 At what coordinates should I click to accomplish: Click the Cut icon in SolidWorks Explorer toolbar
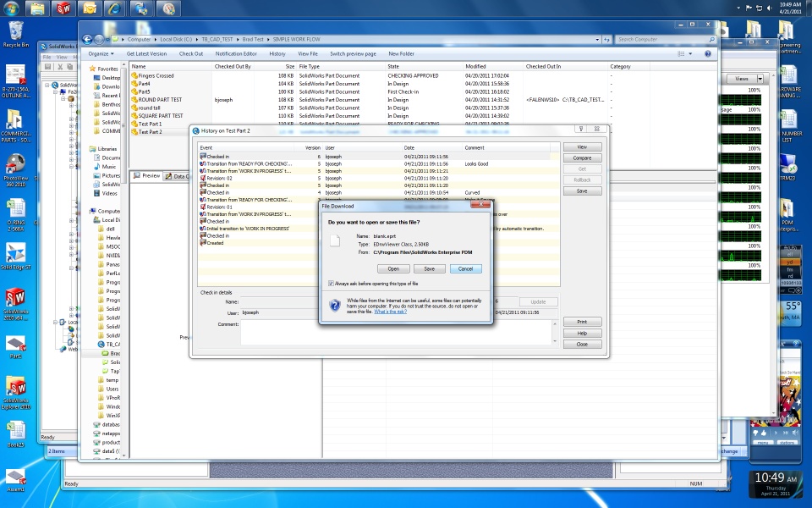[60, 67]
